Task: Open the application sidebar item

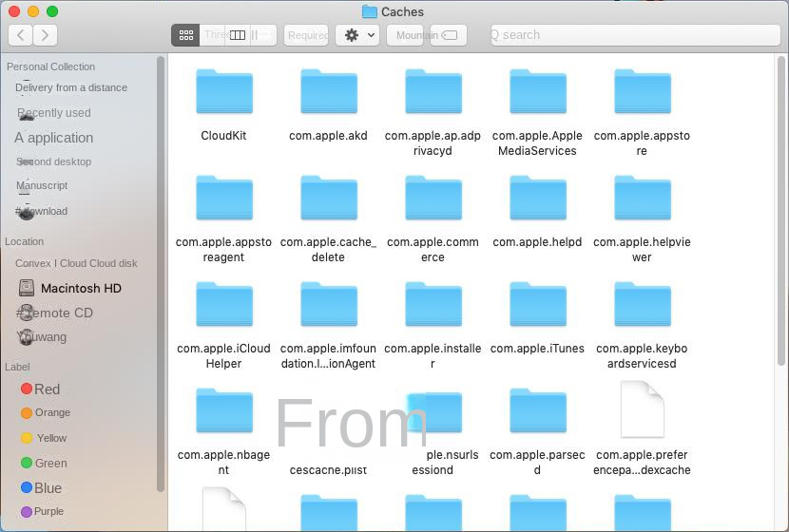Action: 54,137
